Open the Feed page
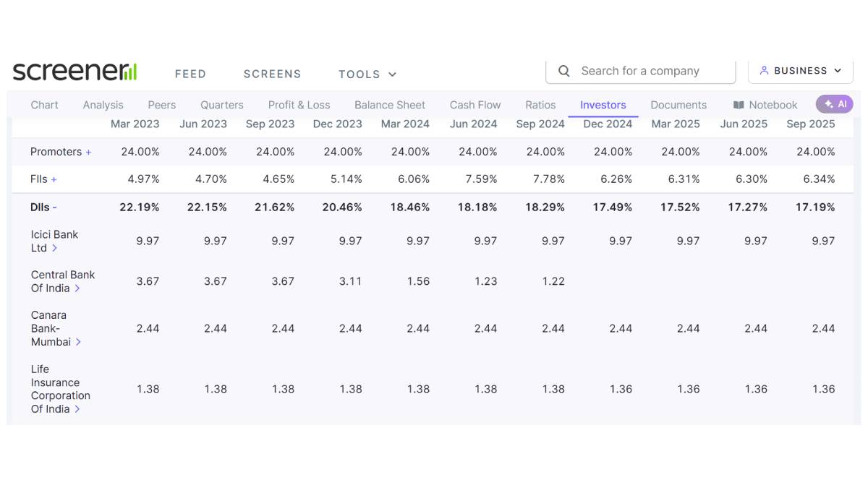This screenshot has width=868, height=488. point(190,74)
